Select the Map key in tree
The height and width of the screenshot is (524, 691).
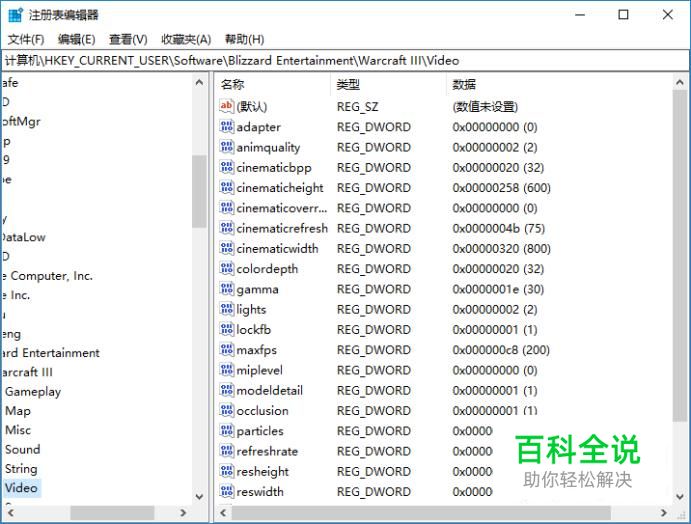coord(18,411)
